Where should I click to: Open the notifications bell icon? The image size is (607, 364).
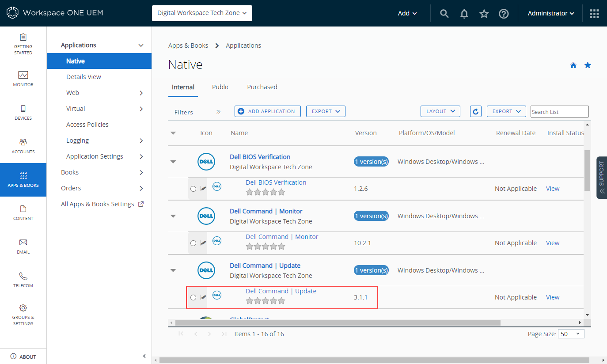click(x=464, y=13)
